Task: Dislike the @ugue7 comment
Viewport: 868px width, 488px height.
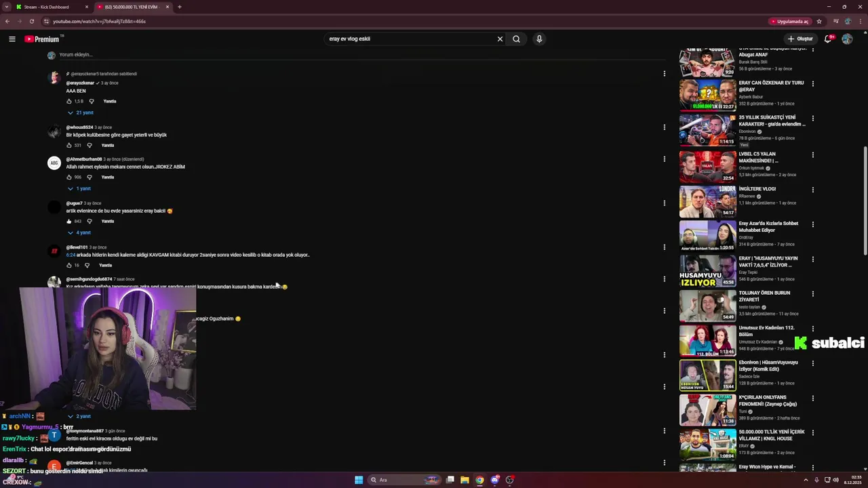Action: pyautogui.click(x=90, y=221)
